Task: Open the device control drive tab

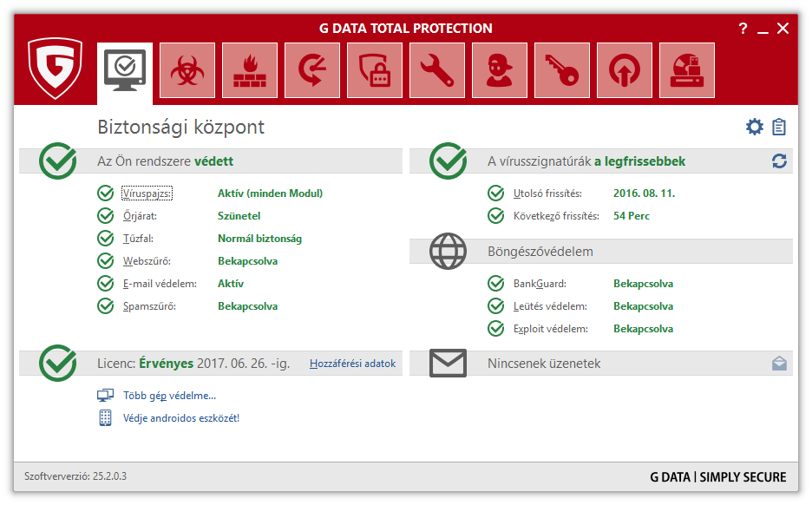Action: pos(687,70)
